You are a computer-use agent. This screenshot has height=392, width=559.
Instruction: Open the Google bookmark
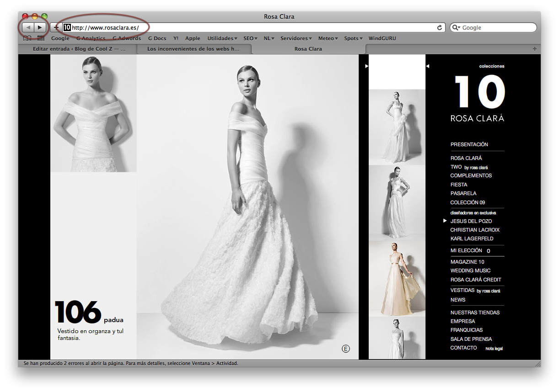60,38
